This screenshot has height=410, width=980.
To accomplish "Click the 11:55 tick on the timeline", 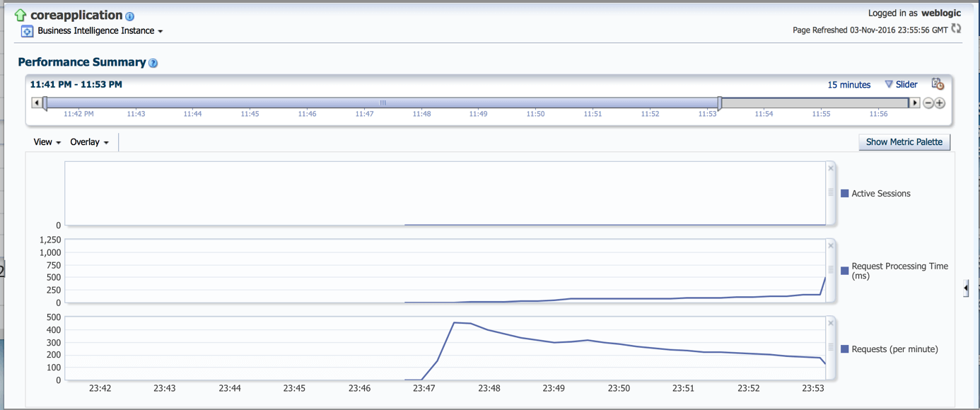I will point(821,114).
